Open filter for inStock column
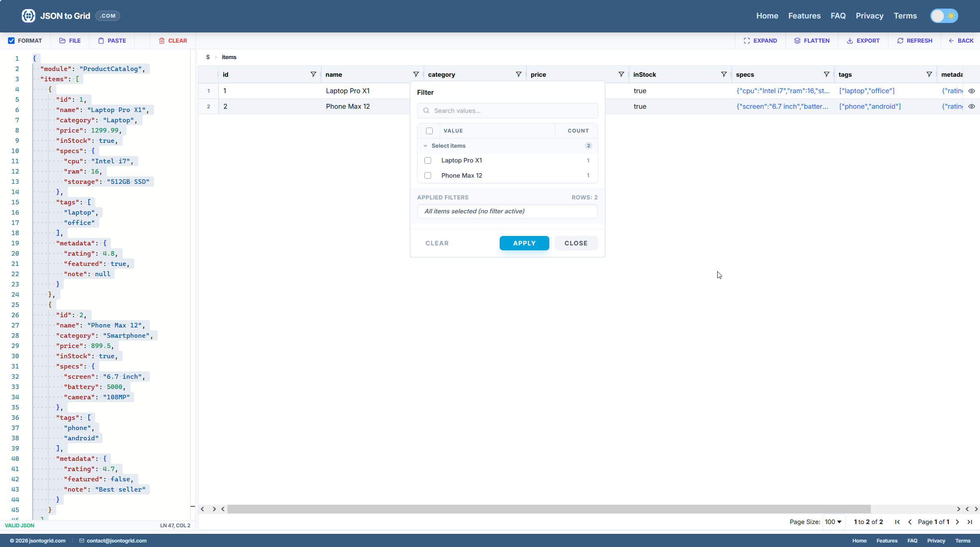Screen dimensions: 980x547 [x=724, y=74]
